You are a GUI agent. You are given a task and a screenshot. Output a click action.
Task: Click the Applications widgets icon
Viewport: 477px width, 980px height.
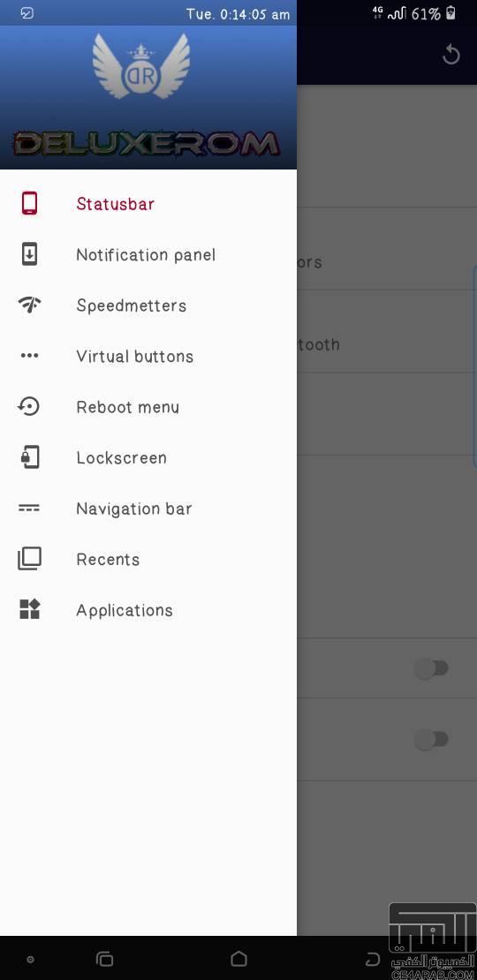tap(29, 609)
